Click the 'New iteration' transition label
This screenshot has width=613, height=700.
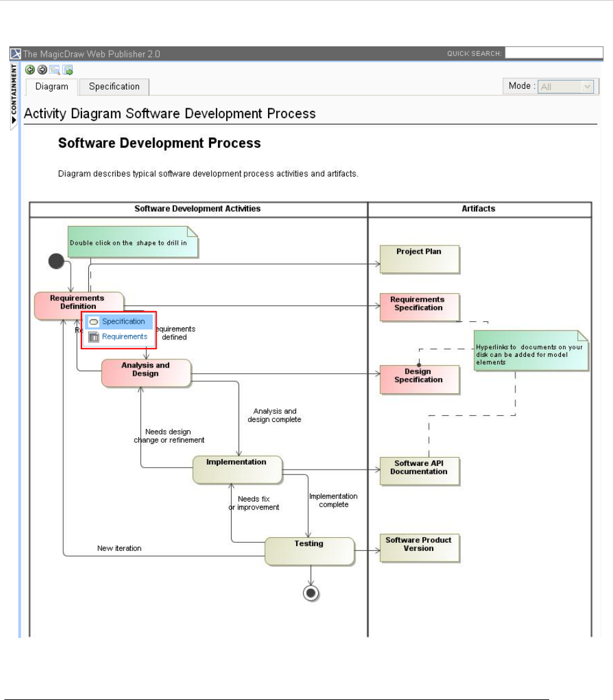(119, 548)
